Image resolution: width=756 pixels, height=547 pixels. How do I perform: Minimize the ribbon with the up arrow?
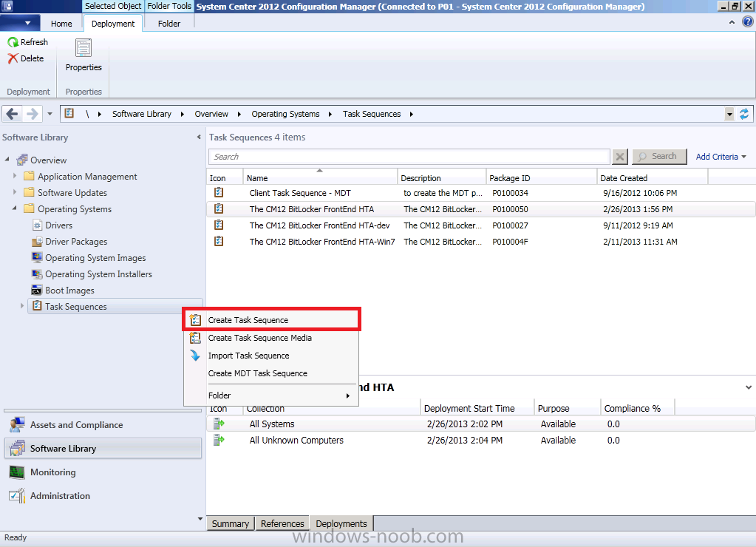(732, 22)
